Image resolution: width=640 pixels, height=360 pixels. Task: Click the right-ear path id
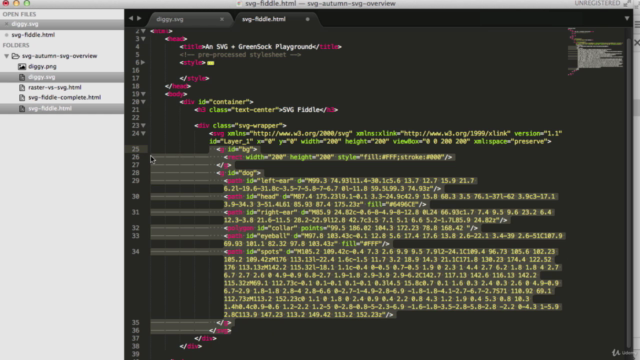[272, 212]
